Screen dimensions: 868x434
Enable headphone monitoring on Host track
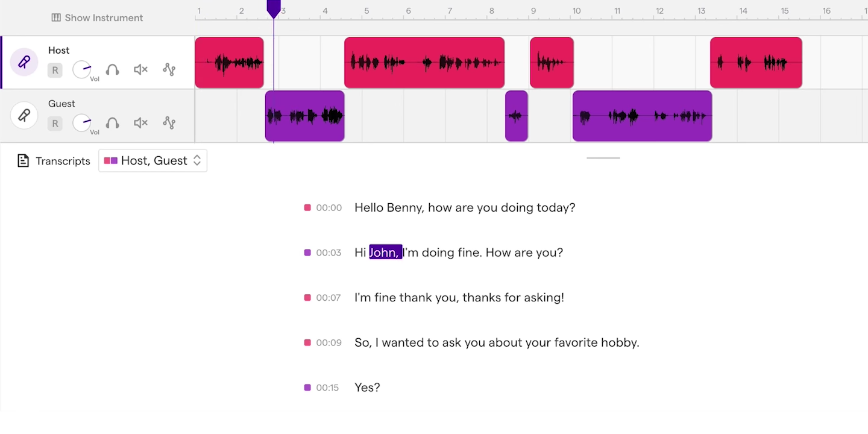point(112,70)
